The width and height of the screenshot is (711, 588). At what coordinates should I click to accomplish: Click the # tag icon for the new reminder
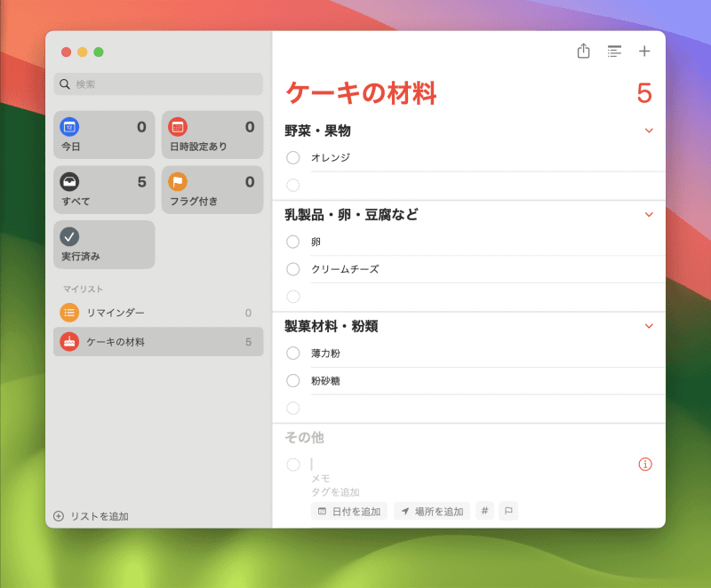pyautogui.click(x=483, y=511)
